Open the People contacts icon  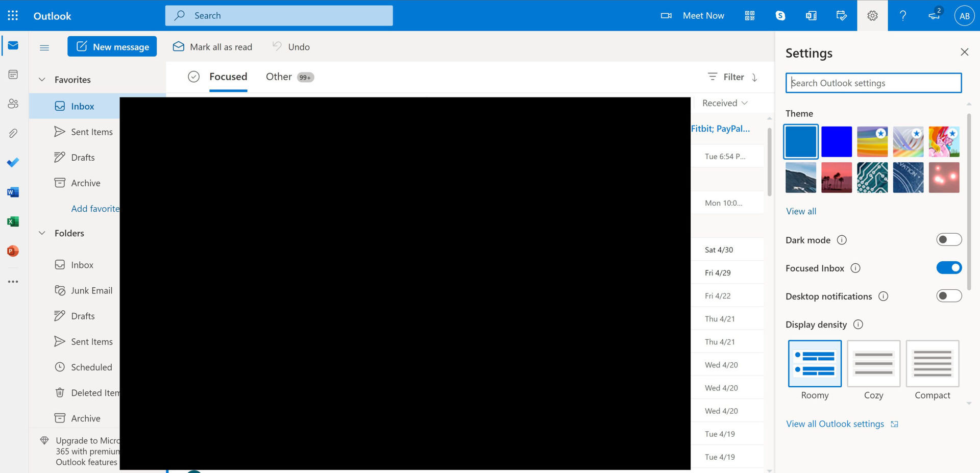tap(13, 104)
